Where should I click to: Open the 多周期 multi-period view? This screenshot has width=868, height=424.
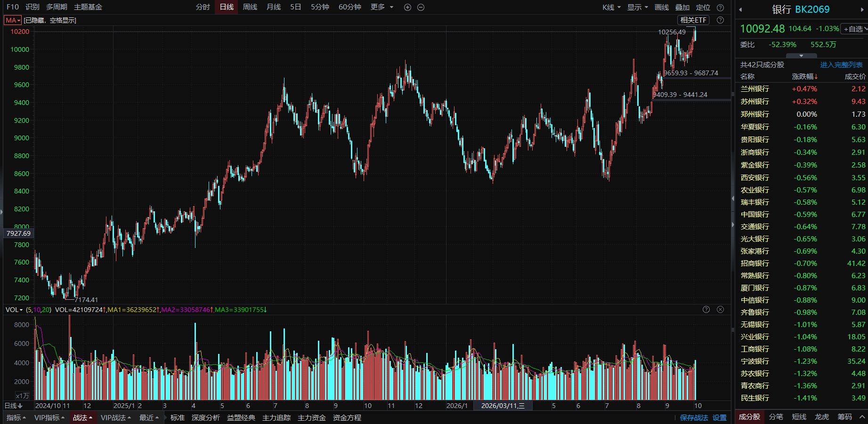pos(57,7)
